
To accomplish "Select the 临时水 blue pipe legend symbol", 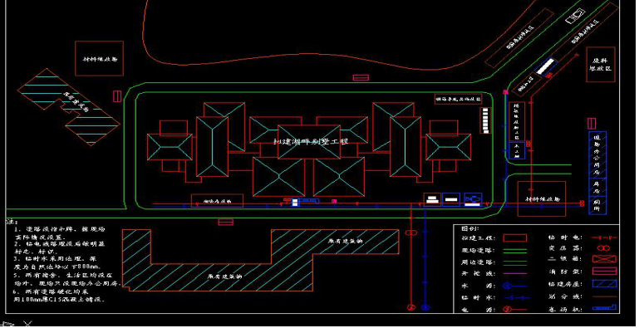I will point(516,297).
